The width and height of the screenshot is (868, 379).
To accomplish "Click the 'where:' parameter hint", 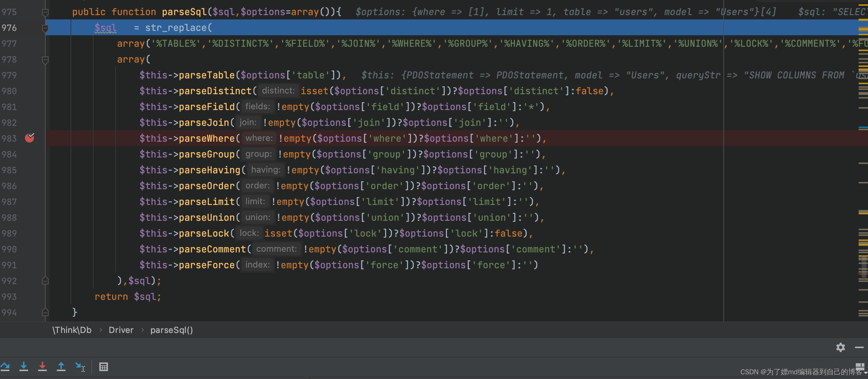I will 259,138.
